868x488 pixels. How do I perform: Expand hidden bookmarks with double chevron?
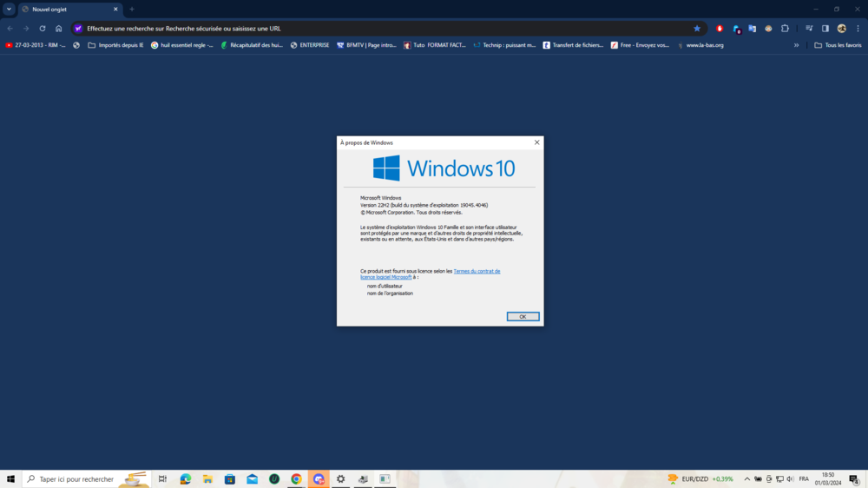(x=796, y=45)
